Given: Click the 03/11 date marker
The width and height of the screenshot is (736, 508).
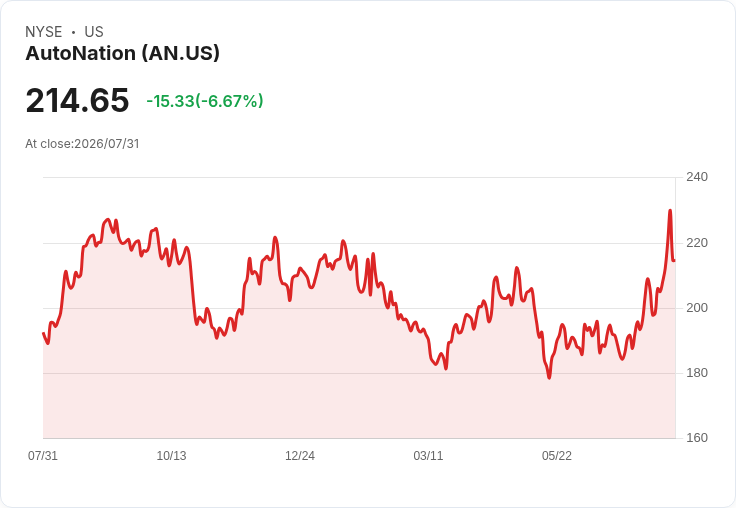Looking at the screenshot, I should click(428, 455).
